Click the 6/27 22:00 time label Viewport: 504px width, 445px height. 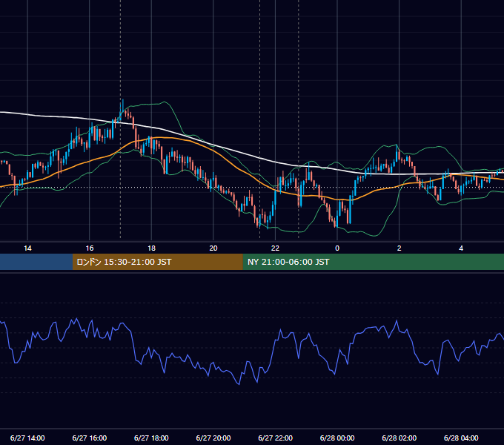(x=276, y=438)
